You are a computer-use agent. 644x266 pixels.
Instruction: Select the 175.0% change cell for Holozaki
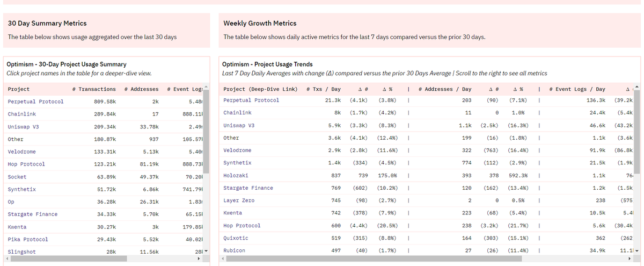(386, 175)
